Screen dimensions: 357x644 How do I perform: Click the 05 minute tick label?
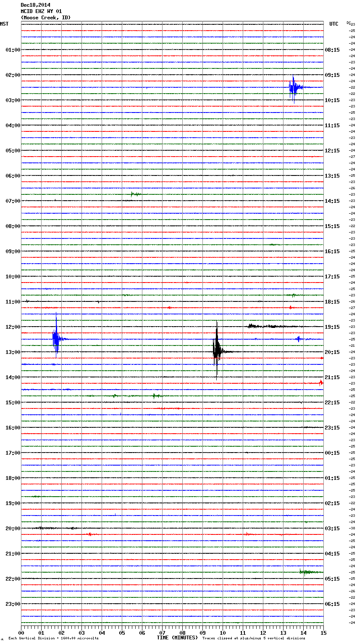point(122,633)
